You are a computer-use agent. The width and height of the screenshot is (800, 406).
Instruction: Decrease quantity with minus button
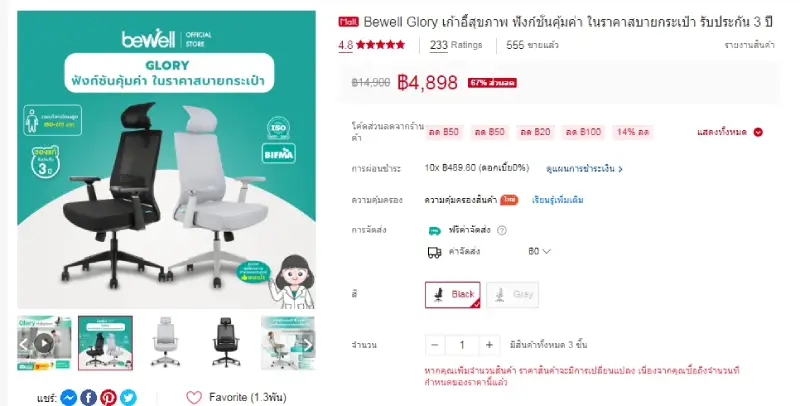pyautogui.click(x=435, y=345)
